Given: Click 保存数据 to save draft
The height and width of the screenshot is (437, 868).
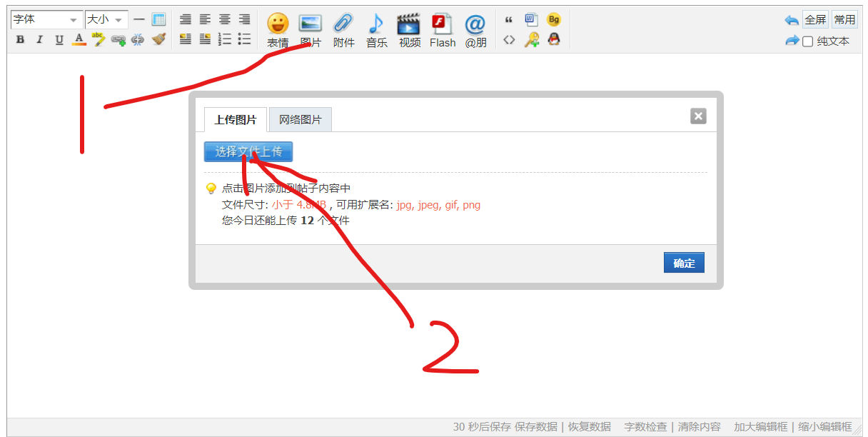Looking at the screenshot, I should pos(536,426).
